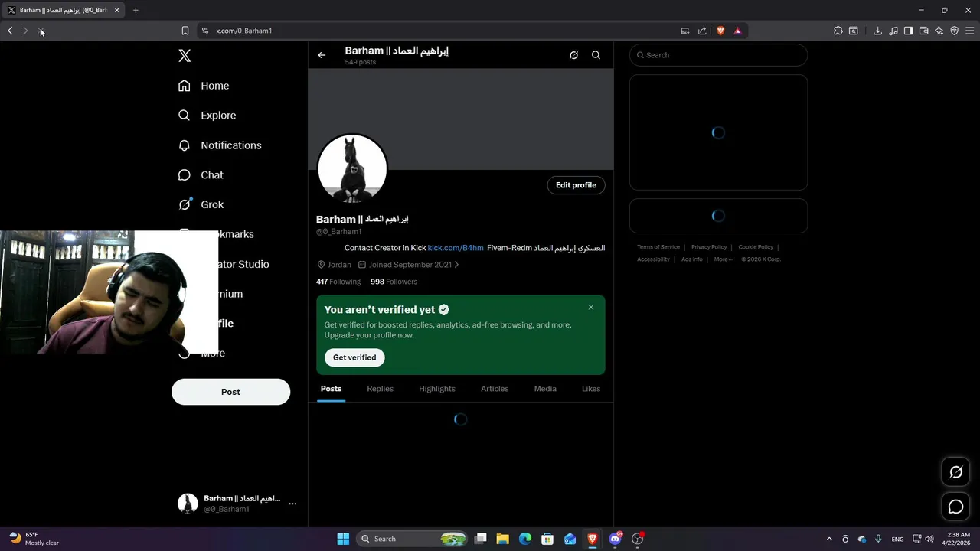Open Notifications in sidebar
The image size is (980, 551).
click(x=220, y=145)
